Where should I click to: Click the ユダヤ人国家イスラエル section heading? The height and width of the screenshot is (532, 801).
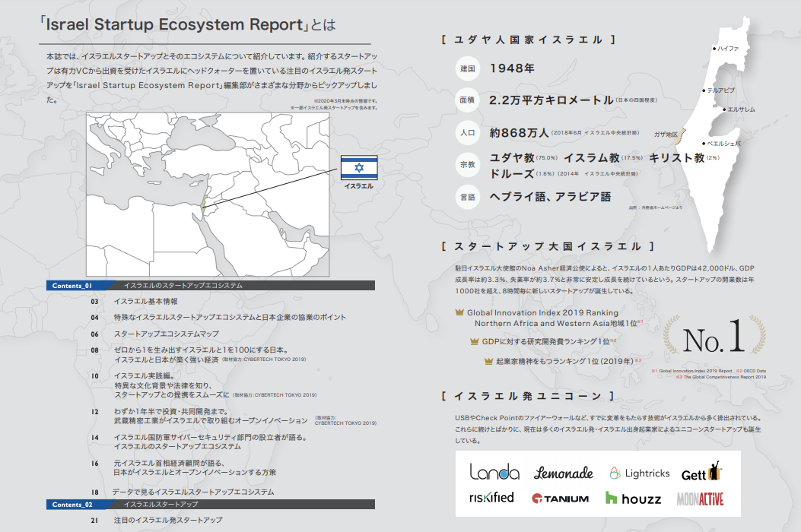[x=529, y=40]
